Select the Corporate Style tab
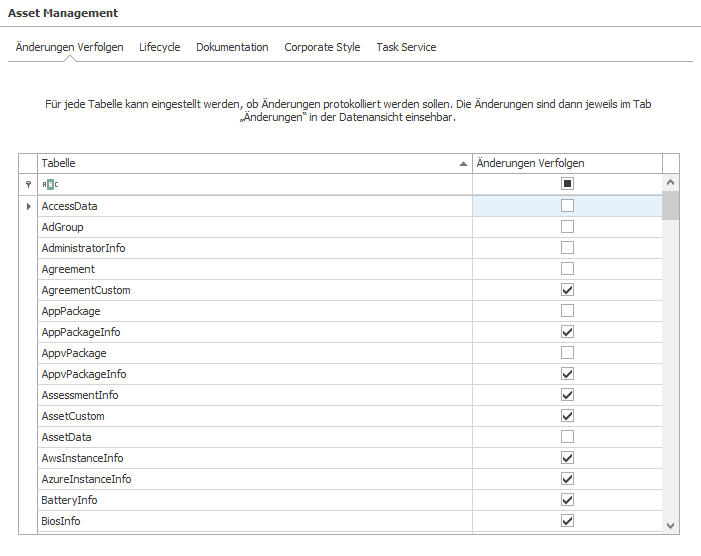The height and width of the screenshot is (556, 701). pos(322,47)
